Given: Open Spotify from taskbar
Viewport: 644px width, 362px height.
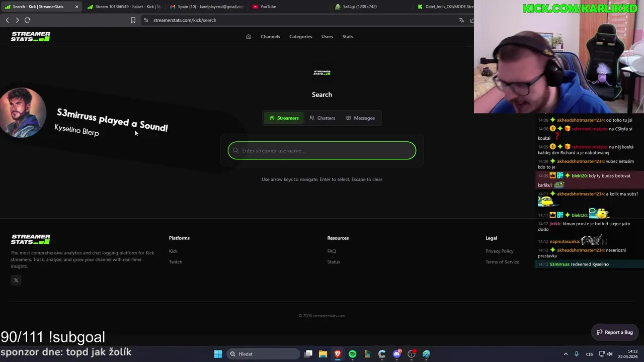Looking at the screenshot, I should pyautogui.click(x=352, y=354).
